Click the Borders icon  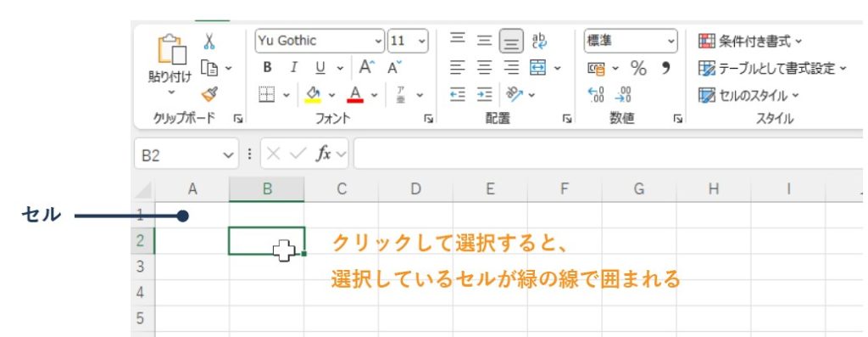[x=267, y=95]
